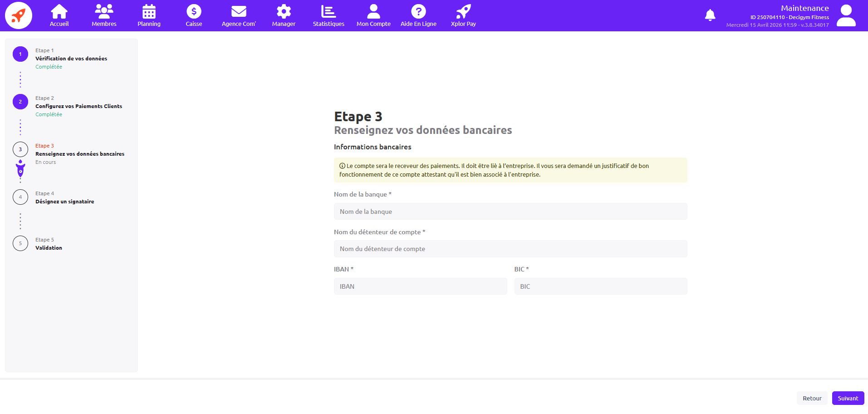Open Vérification de vos données step
Image resolution: width=868 pixels, height=414 pixels.
(x=71, y=59)
